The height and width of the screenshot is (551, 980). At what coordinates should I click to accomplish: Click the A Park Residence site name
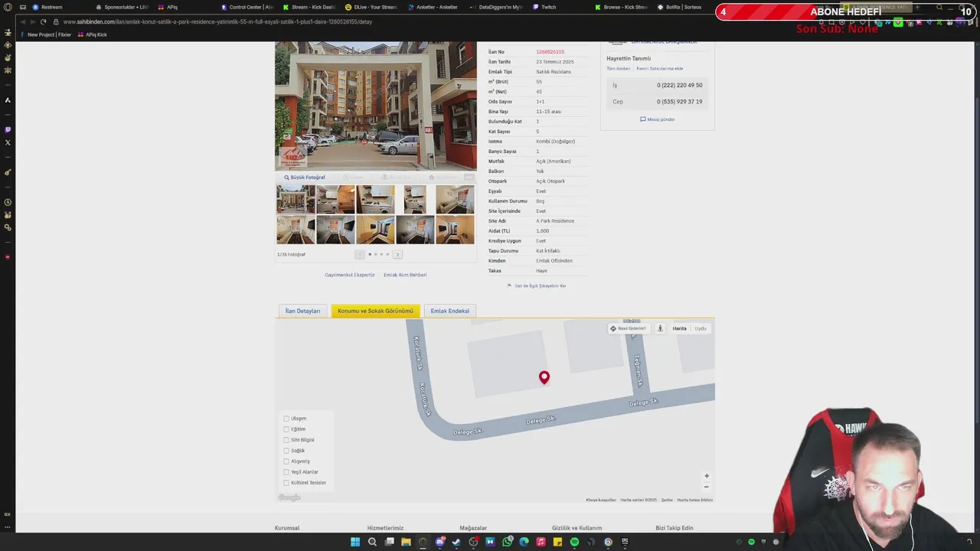pos(555,221)
